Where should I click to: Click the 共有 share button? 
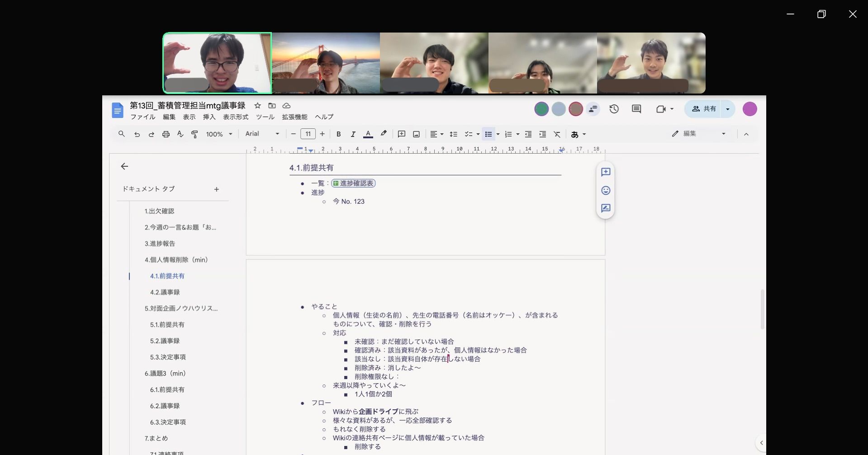click(x=704, y=109)
